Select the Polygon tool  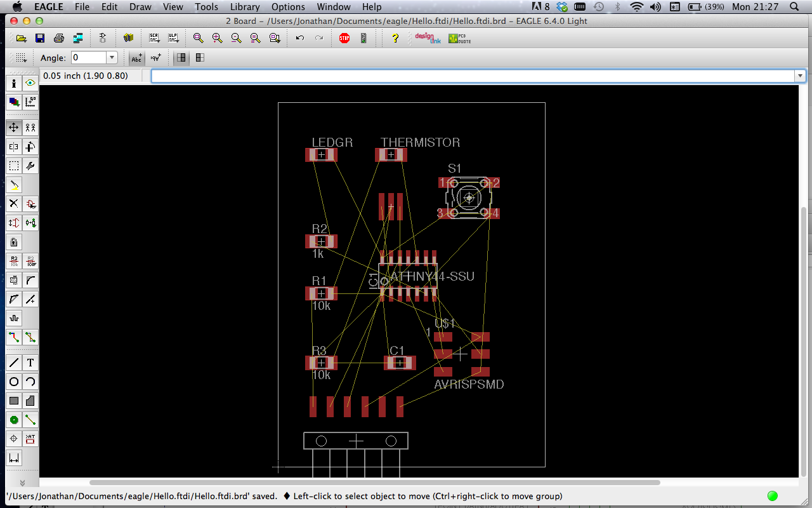point(30,401)
